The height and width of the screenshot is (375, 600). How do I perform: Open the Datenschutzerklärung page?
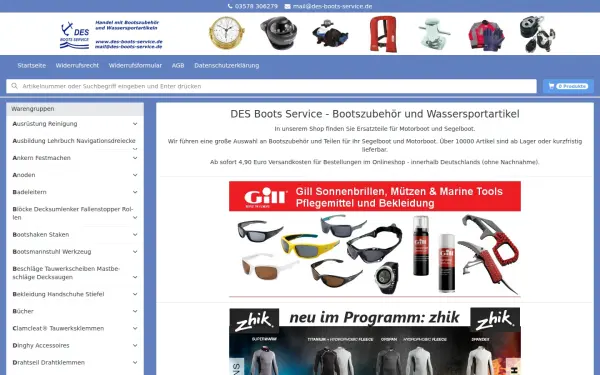(227, 65)
